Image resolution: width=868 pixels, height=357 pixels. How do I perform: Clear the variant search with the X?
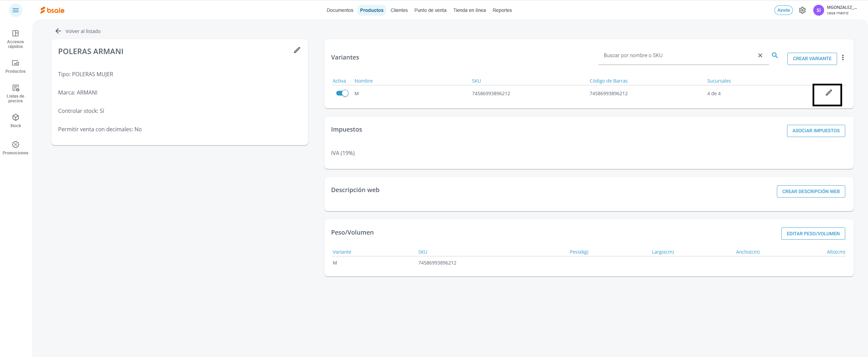click(x=760, y=55)
